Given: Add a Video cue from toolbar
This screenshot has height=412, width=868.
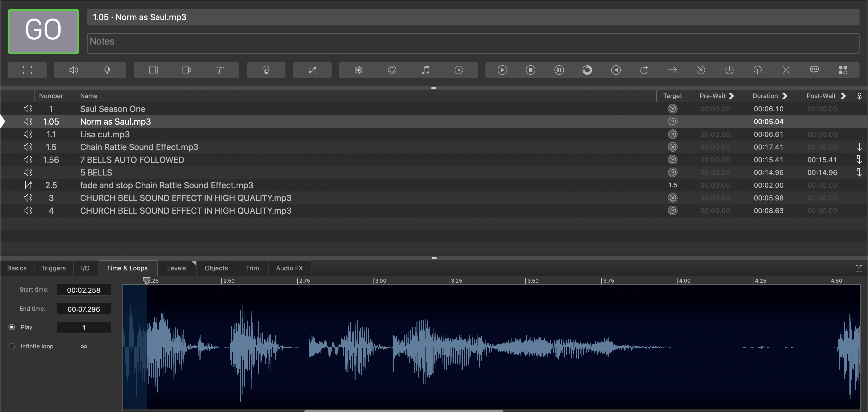Looking at the screenshot, I should point(153,70).
